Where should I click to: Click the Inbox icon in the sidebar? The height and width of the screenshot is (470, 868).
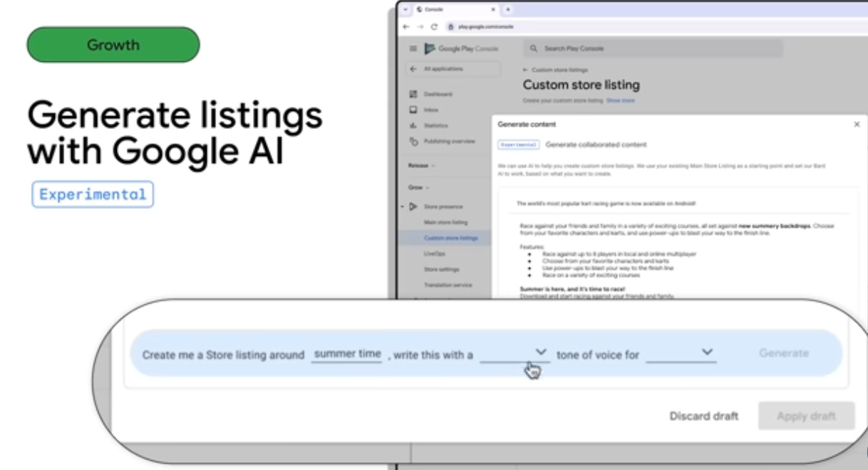coord(413,110)
